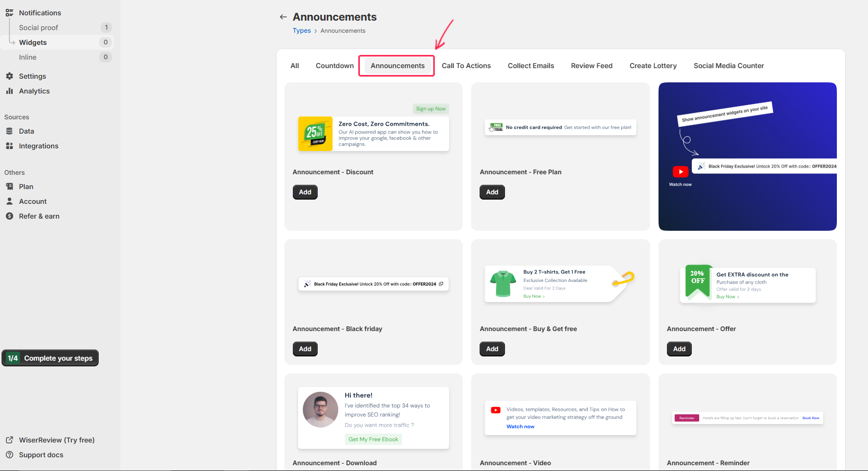868x471 pixels.
Task: Click Get My Free Ebook button
Action: (x=373, y=439)
